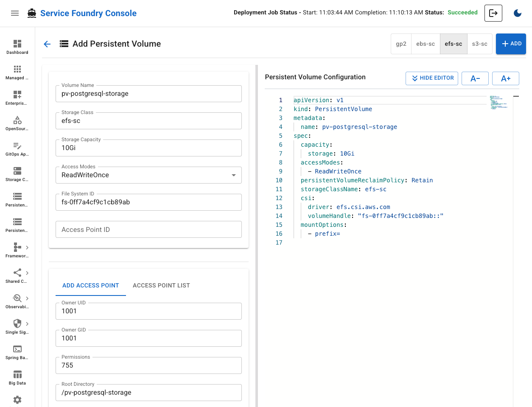This screenshot has height=407, width=532.
Task: Click the blue ADD button
Action: click(x=511, y=44)
